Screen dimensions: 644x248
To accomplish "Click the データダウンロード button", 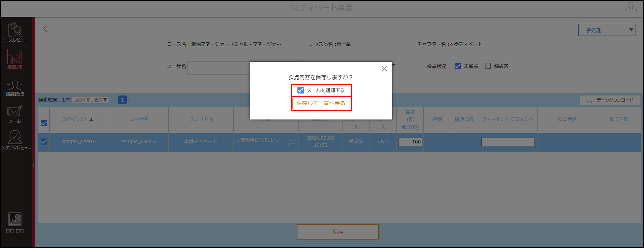I will point(610,100).
